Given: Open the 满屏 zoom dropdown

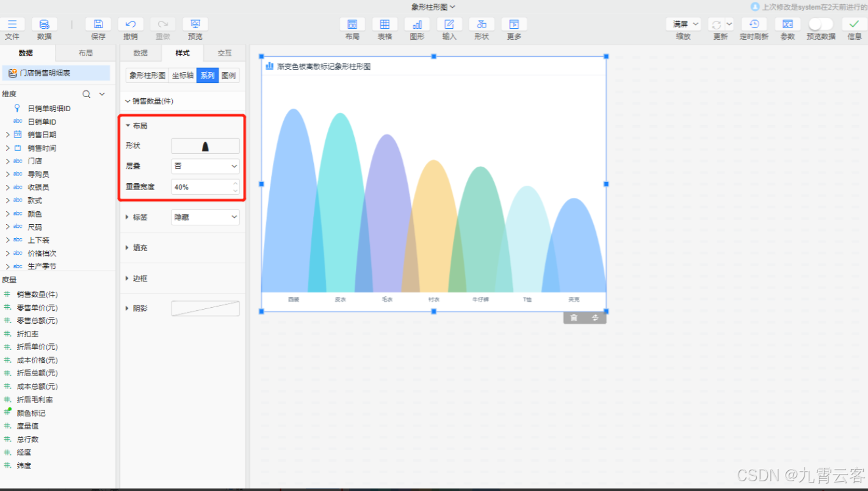Looking at the screenshot, I should (683, 24).
